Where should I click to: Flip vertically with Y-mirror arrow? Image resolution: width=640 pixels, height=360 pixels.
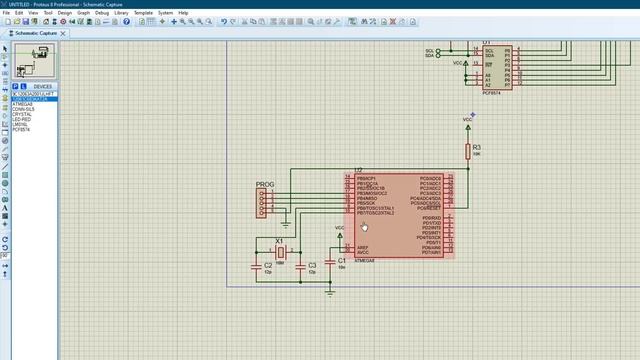5,274
